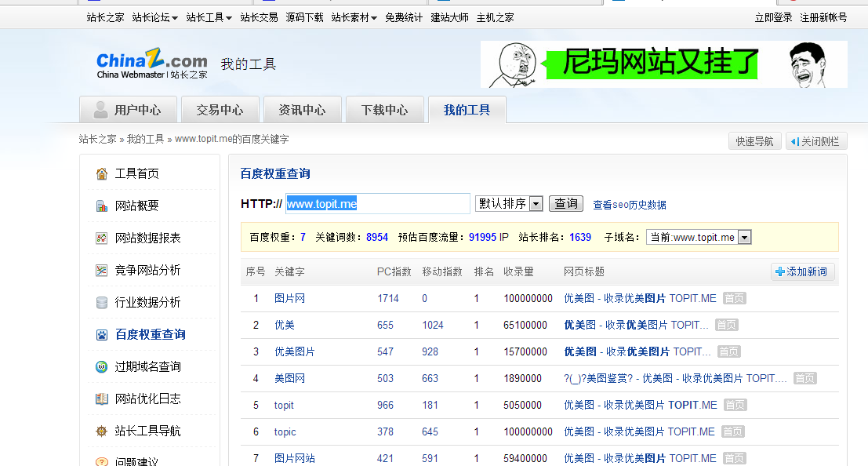
Task: Click the 网站优化日志 book icon
Action: point(102,399)
